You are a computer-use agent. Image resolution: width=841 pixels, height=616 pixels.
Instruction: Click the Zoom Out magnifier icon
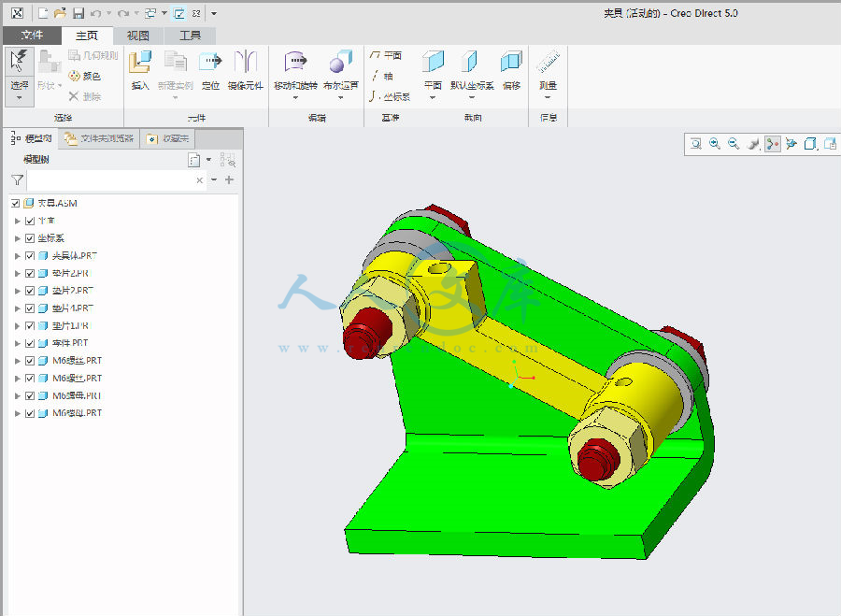coord(734,144)
